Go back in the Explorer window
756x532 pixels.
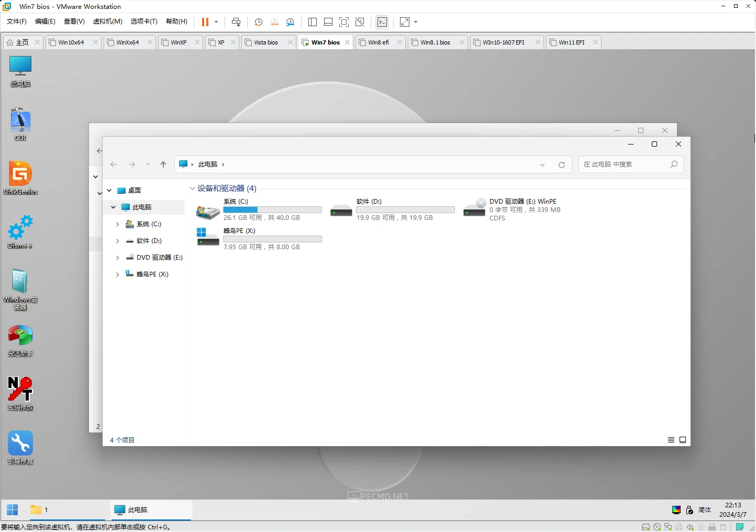tap(114, 164)
